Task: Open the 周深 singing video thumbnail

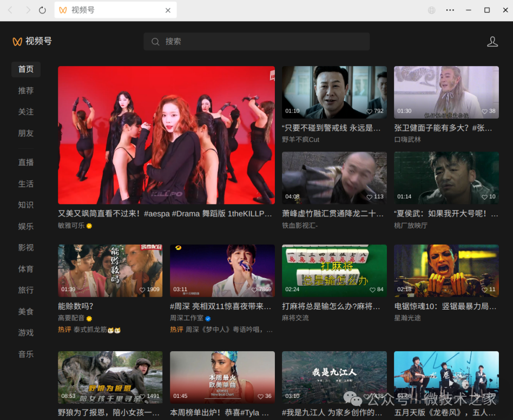Action: [222, 271]
